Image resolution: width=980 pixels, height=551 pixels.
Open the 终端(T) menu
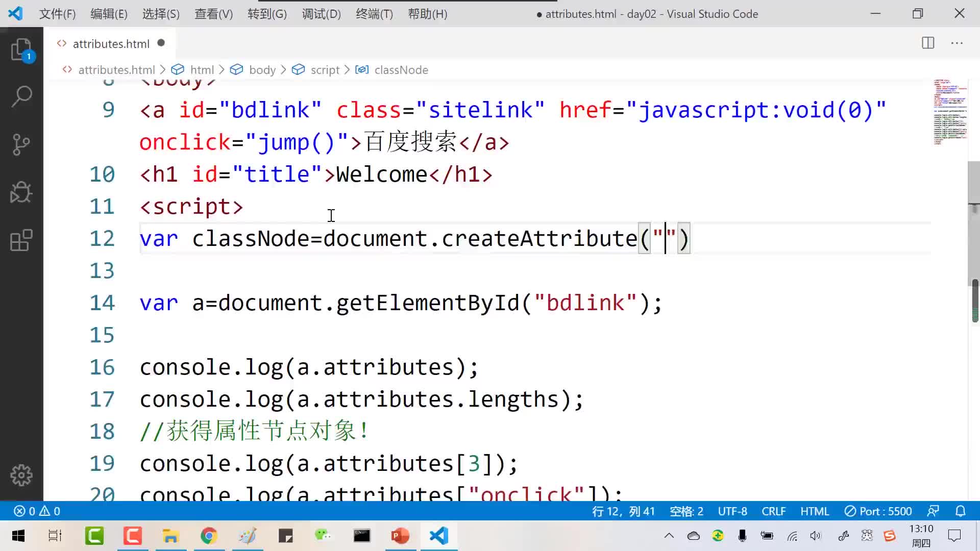coord(374,14)
